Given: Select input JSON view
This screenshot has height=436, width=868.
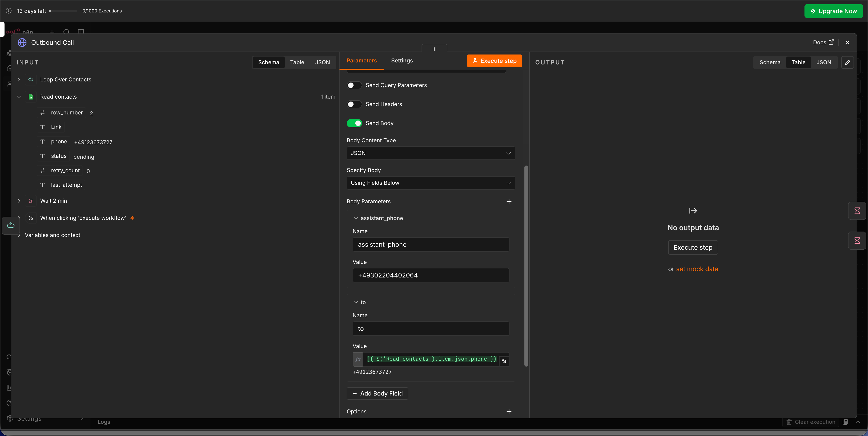Looking at the screenshot, I should click(x=323, y=62).
